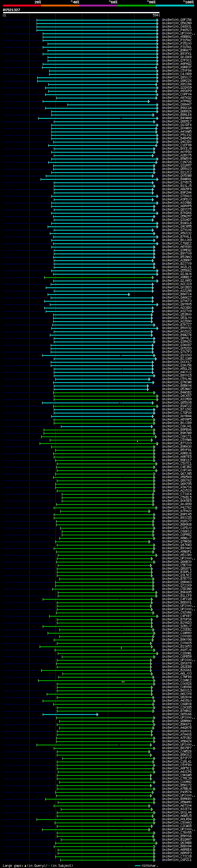The width and height of the screenshot is (197, 868).
Task: Select the query ID AV521327
Action: pos(11,10)
